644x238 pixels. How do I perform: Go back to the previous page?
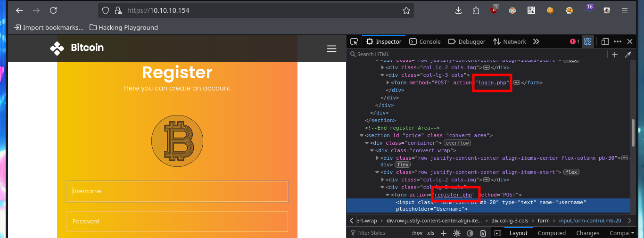19,10
